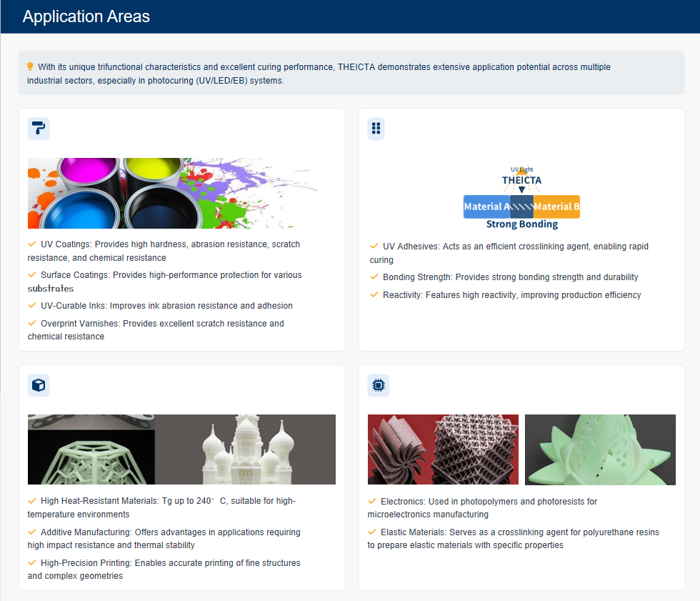Click the Material A block in diagram
Image resolution: width=700 pixels, height=601 pixels.
coord(486,207)
